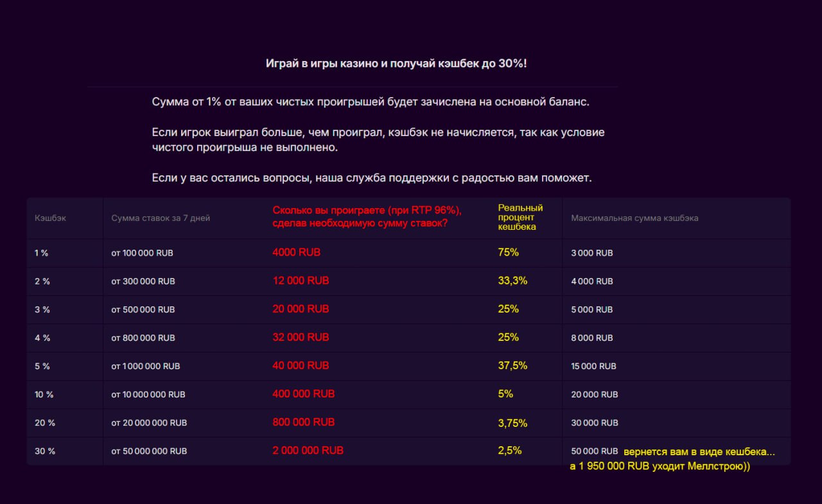This screenshot has width=822, height=504.
Task: Select the '8 000 RUB' maximum cashback cell
Action: [x=591, y=338]
